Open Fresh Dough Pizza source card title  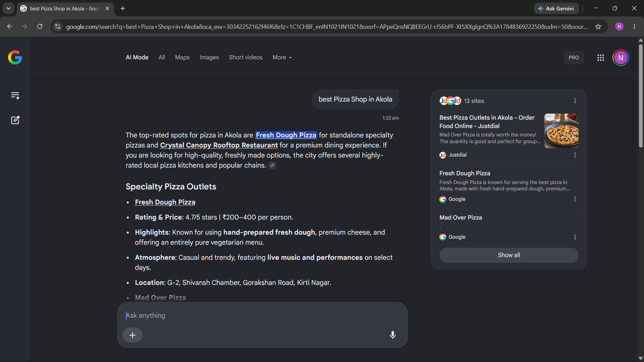pos(465,173)
